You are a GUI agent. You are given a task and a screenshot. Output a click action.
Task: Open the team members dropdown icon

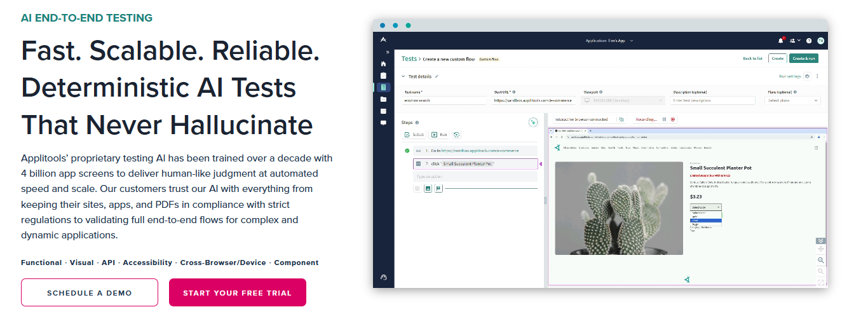[x=795, y=41]
